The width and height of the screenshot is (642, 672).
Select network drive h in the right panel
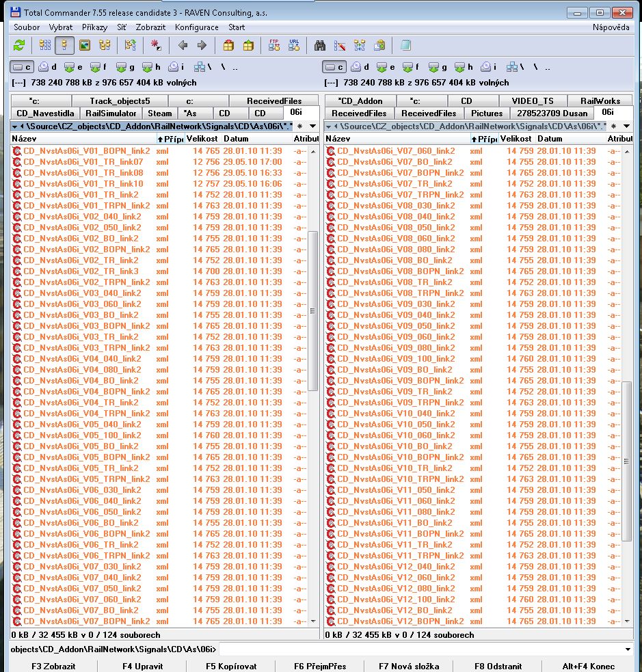[464, 67]
